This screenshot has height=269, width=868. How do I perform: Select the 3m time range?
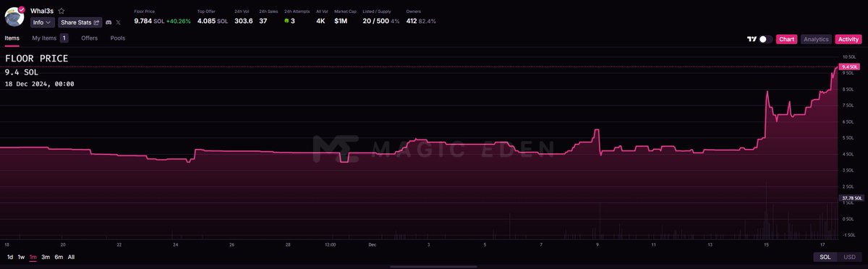(x=46, y=257)
